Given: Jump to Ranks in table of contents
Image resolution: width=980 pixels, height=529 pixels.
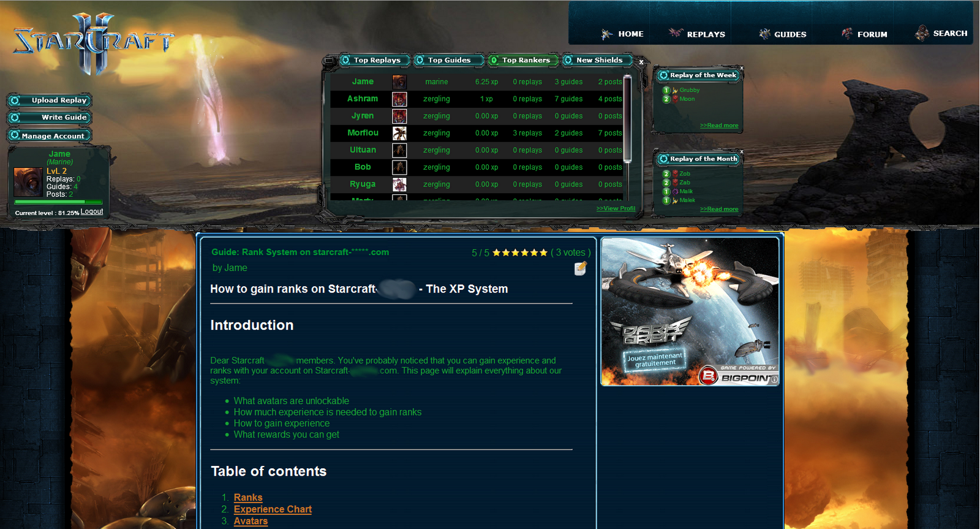Looking at the screenshot, I should coord(248,498).
